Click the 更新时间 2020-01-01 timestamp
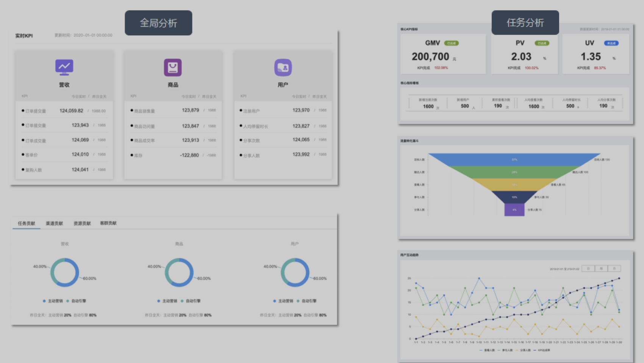Viewport: 644px width, 363px height. 83,35
